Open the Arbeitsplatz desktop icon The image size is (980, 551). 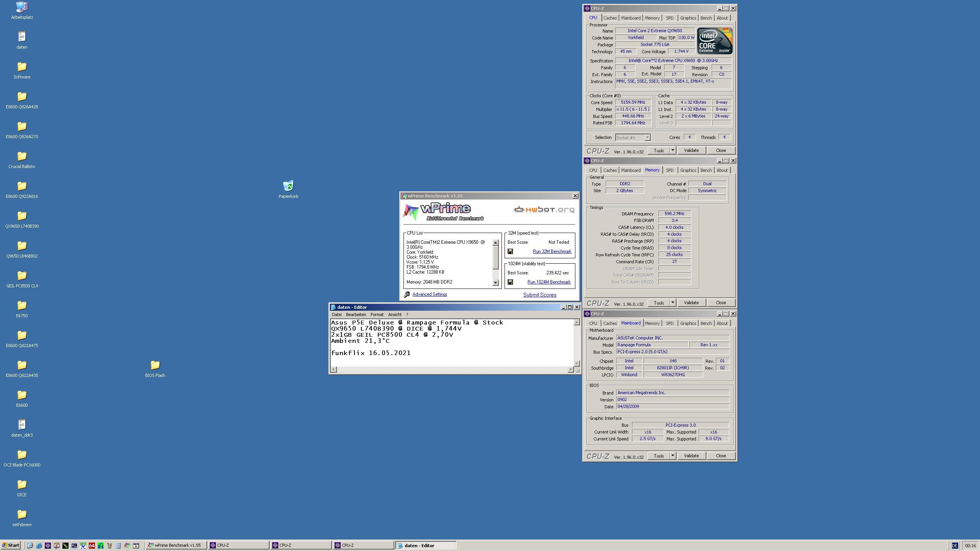click(22, 10)
